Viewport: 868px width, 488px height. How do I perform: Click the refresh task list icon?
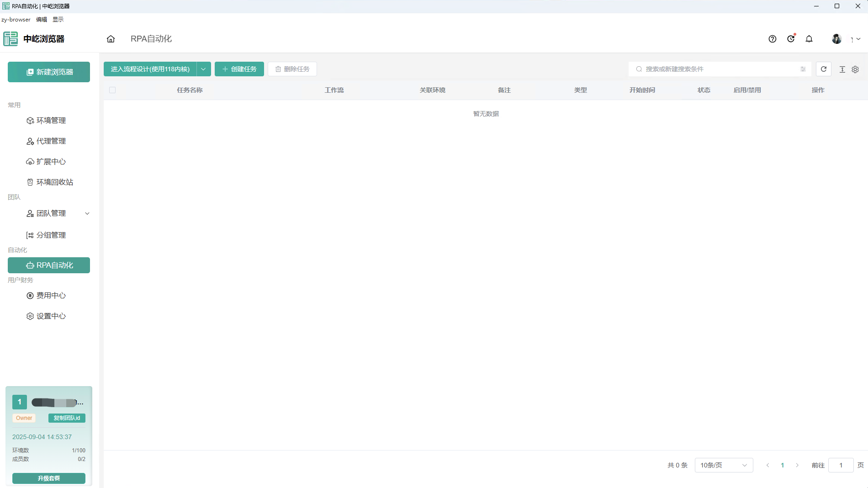(x=823, y=69)
